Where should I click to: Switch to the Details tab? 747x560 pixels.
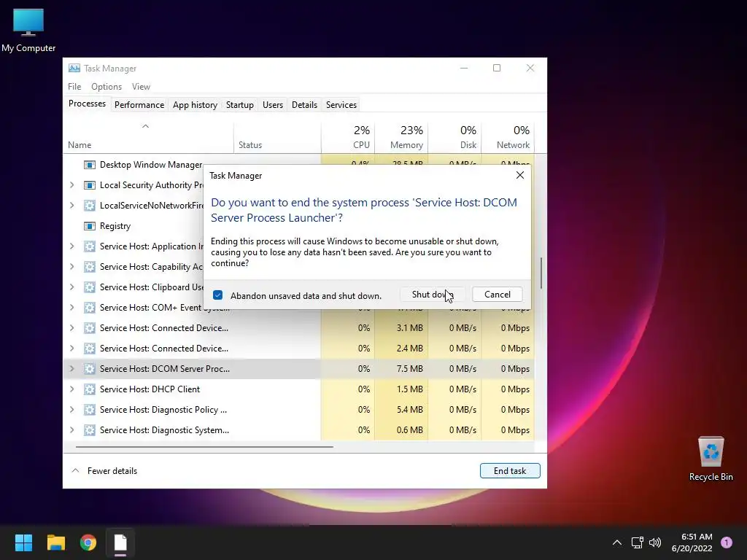pos(304,105)
